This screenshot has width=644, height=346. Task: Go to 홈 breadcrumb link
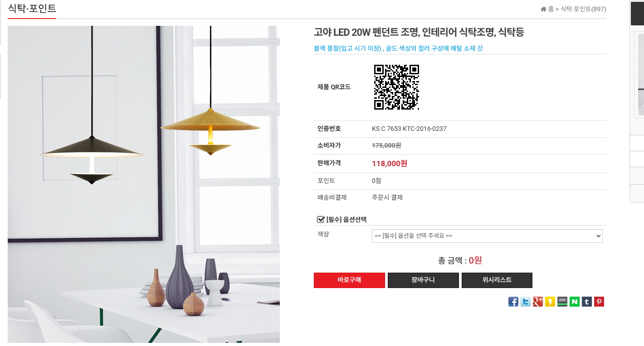[x=551, y=9]
